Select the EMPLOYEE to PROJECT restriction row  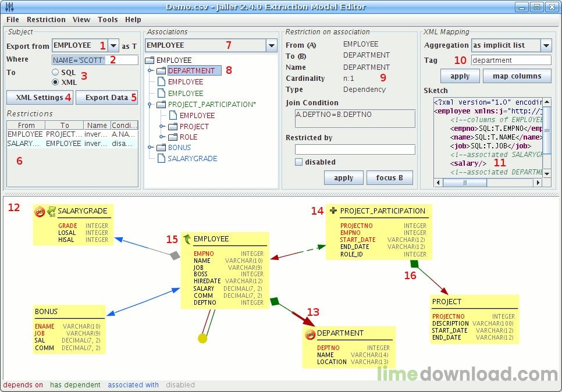coord(72,134)
